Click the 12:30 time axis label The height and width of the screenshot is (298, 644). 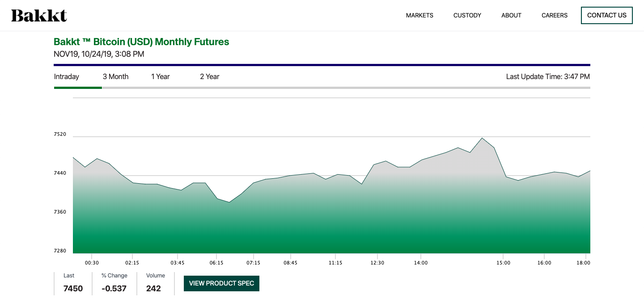377,263
